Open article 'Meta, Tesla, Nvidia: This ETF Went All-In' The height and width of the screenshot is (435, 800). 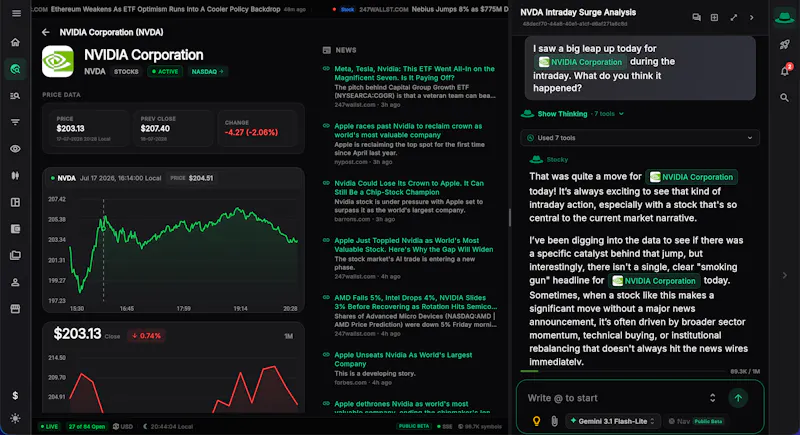[414, 73]
